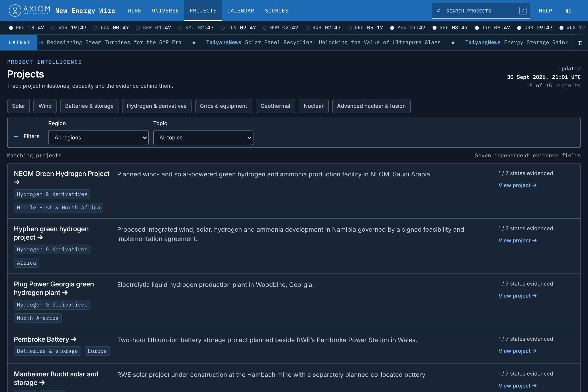588x392 pixels.
Task: Filter by the Solar chip
Action: pyautogui.click(x=18, y=106)
